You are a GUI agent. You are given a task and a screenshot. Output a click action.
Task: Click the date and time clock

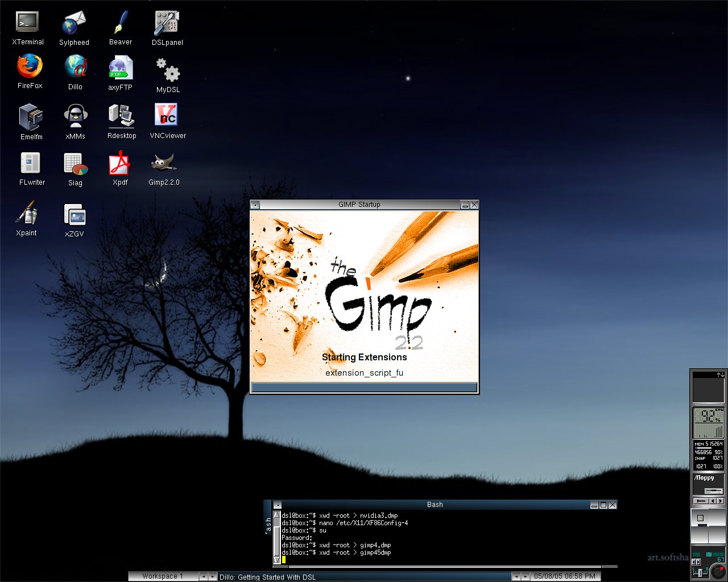(x=565, y=576)
